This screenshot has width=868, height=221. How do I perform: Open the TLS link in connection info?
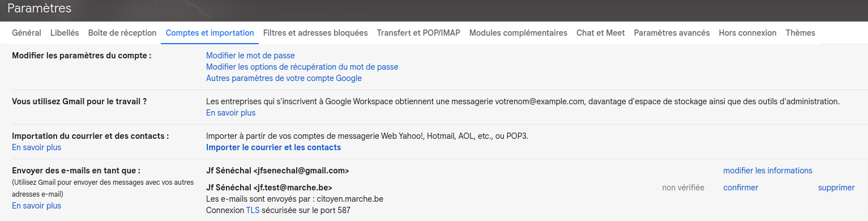click(253, 210)
